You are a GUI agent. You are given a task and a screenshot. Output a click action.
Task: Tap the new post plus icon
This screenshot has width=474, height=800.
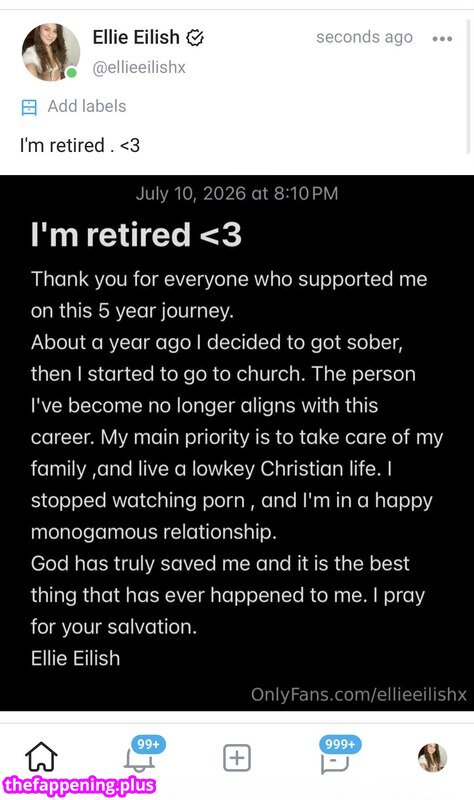coord(237,757)
